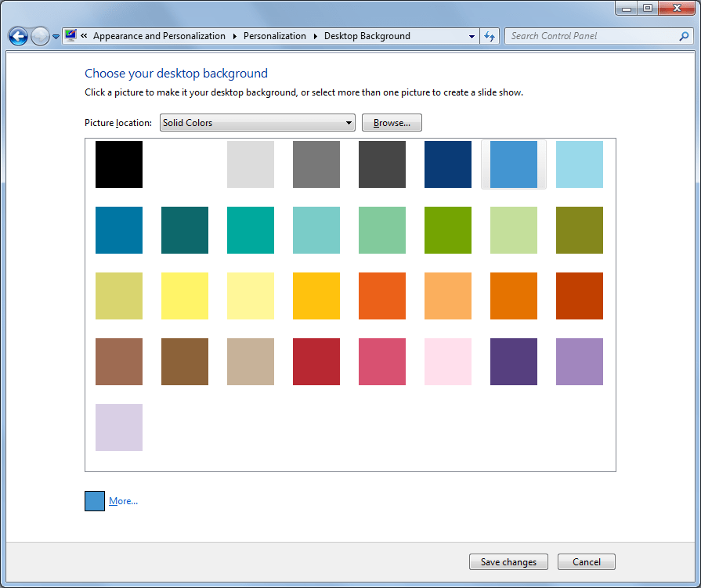Choose the pale aqua swatch

pos(316,230)
